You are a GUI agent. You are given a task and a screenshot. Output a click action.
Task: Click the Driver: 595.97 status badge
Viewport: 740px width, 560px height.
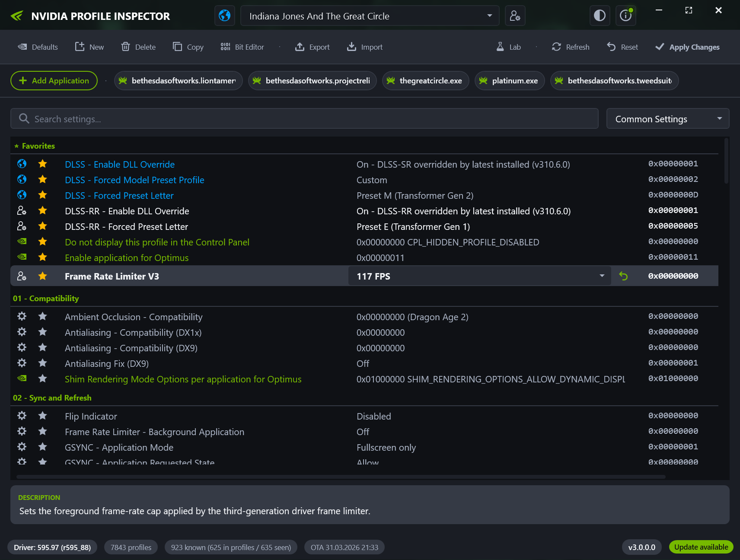point(52,547)
